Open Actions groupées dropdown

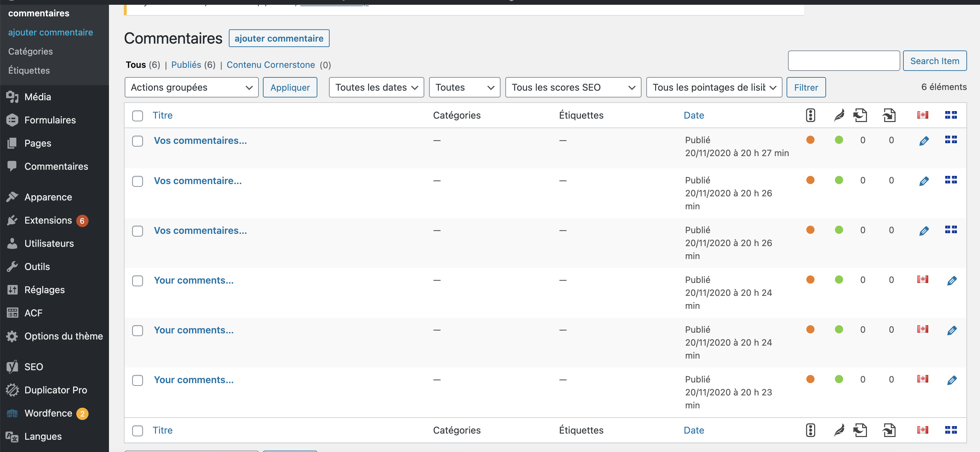(191, 87)
